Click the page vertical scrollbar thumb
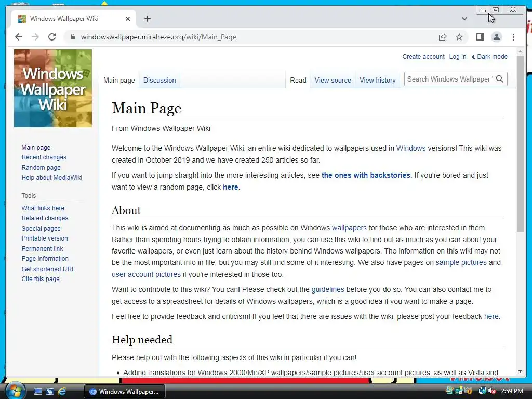The width and height of the screenshot is (532, 399). [x=520, y=144]
